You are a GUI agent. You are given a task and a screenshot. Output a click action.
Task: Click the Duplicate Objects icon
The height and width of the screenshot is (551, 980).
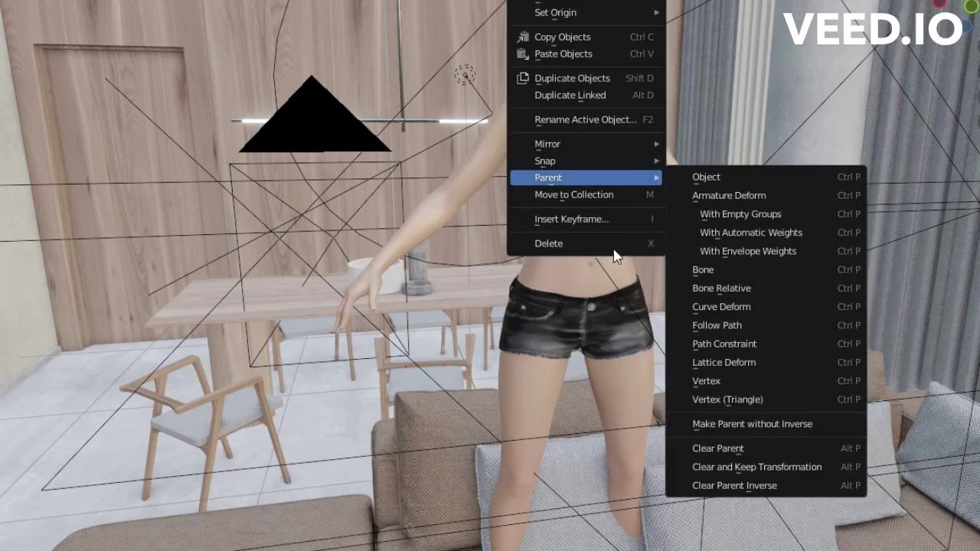(523, 78)
